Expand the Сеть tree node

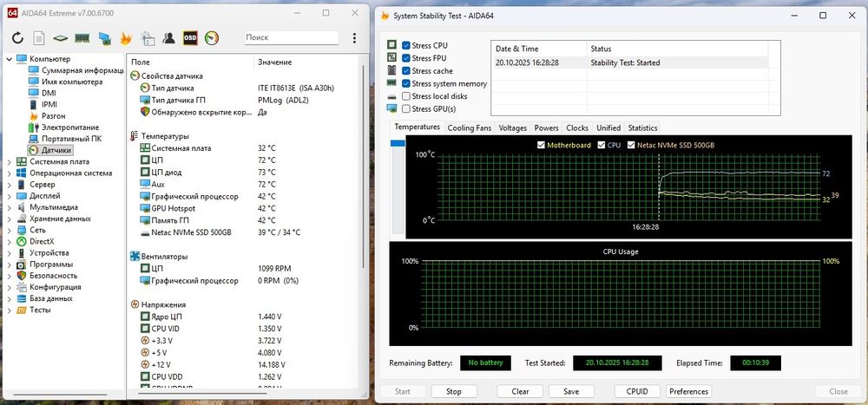9,230
